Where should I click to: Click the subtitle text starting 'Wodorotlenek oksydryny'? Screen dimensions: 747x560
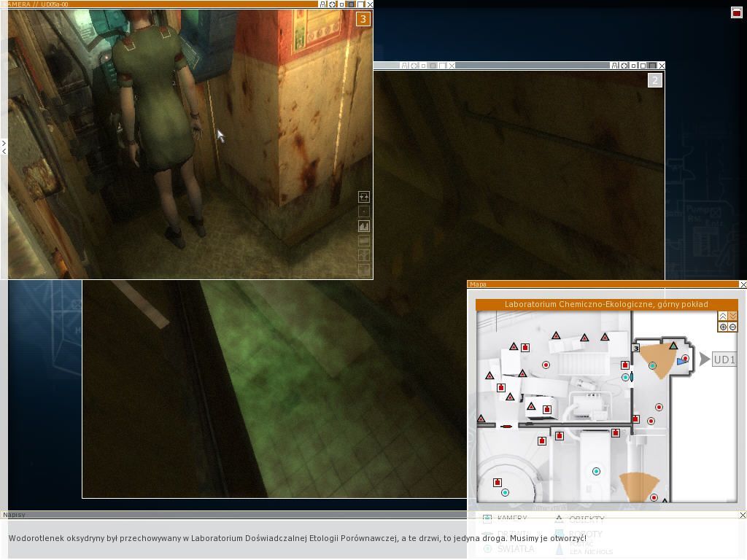298,538
